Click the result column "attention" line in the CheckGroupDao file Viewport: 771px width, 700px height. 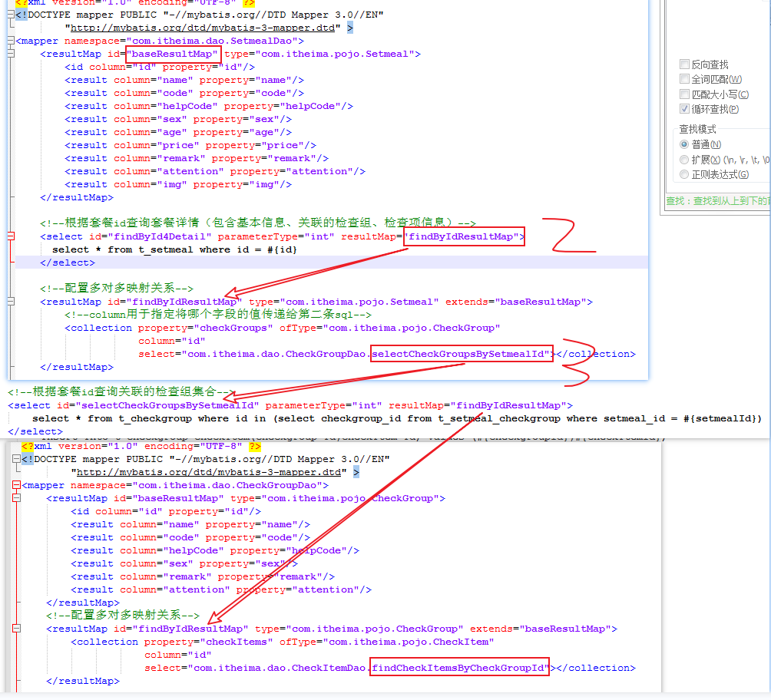[x=221, y=590]
